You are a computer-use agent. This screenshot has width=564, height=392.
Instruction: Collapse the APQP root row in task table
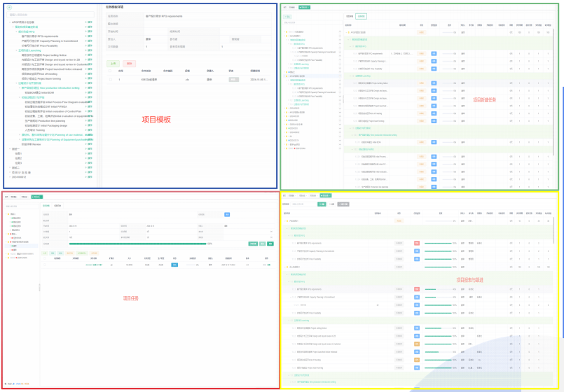click(x=348, y=32)
